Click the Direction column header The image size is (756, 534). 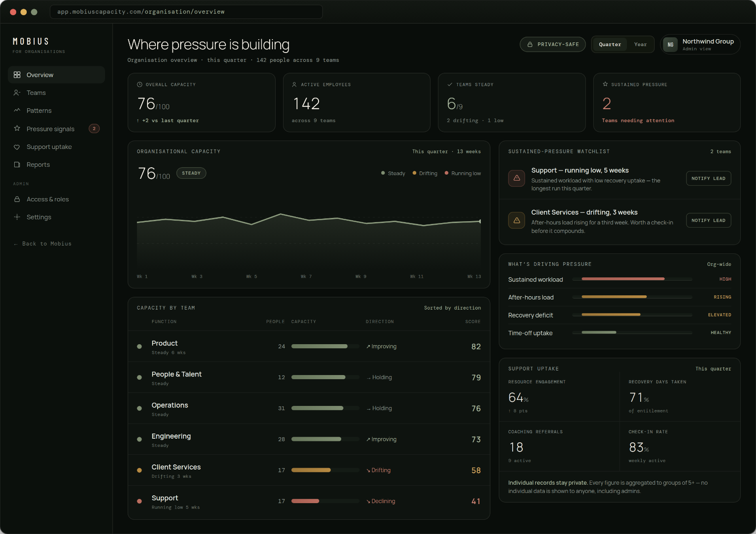pos(380,322)
